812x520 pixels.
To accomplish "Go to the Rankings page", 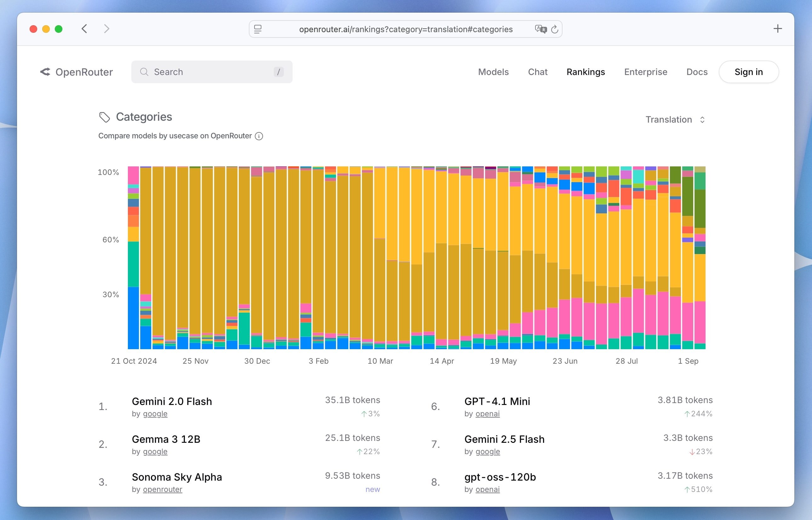I will (x=586, y=72).
